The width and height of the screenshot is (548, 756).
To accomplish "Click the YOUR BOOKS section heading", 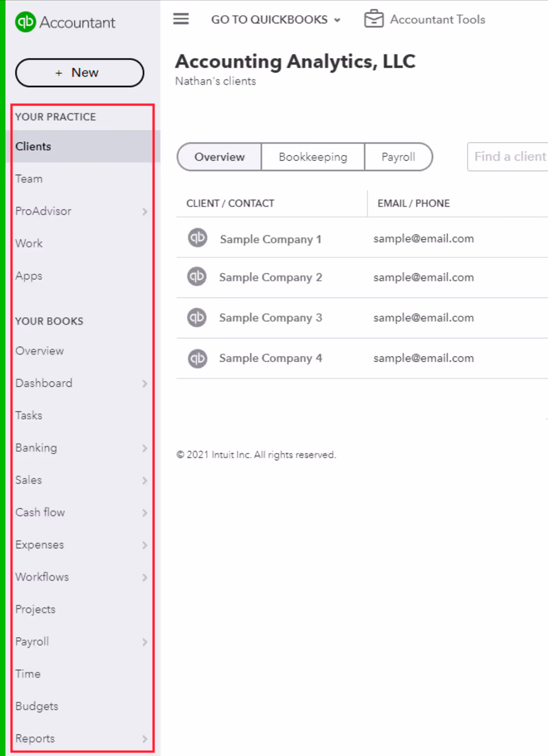I will [49, 321].
